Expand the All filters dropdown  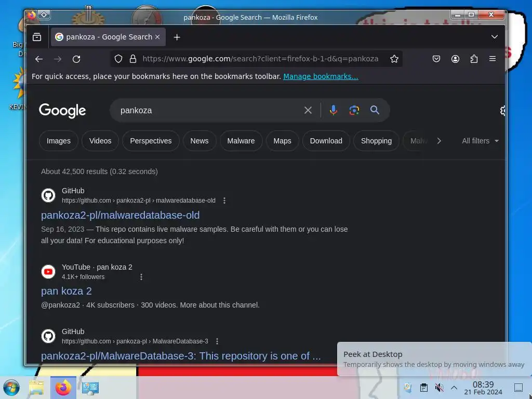click(x=480, y=141)
